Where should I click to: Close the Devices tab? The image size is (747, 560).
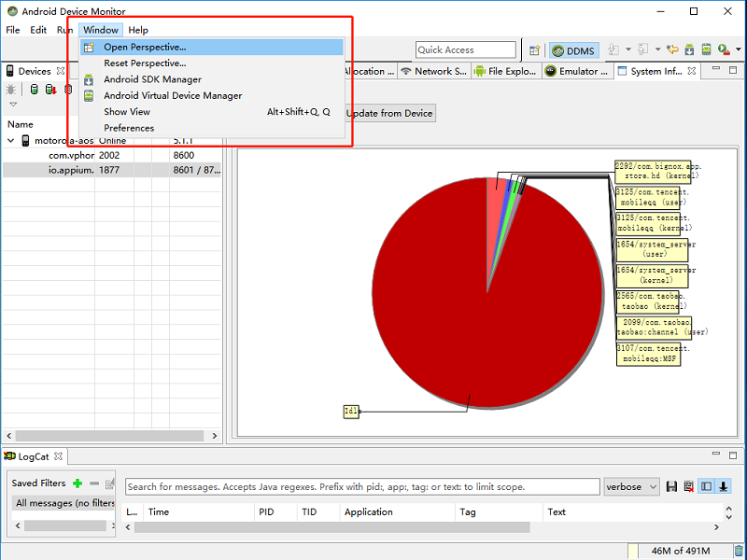coord(61,71)
